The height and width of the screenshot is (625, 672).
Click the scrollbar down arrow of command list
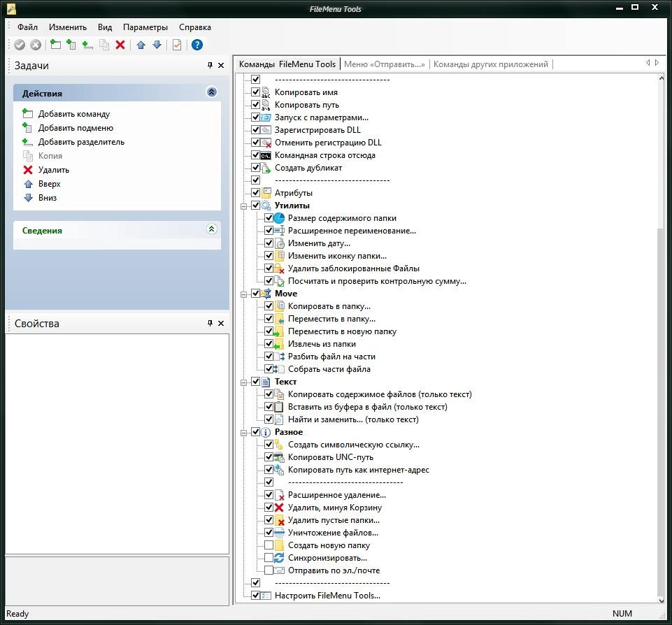tap(661, 601)
